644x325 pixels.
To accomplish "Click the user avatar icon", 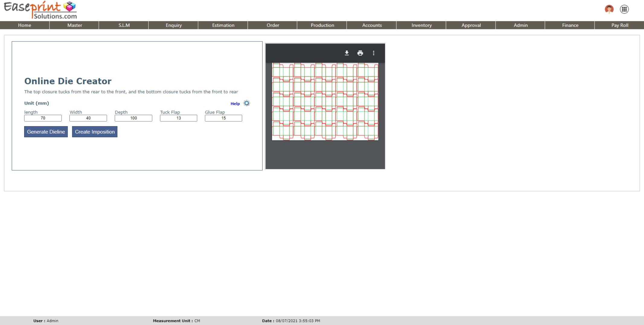I will [609, 9].
